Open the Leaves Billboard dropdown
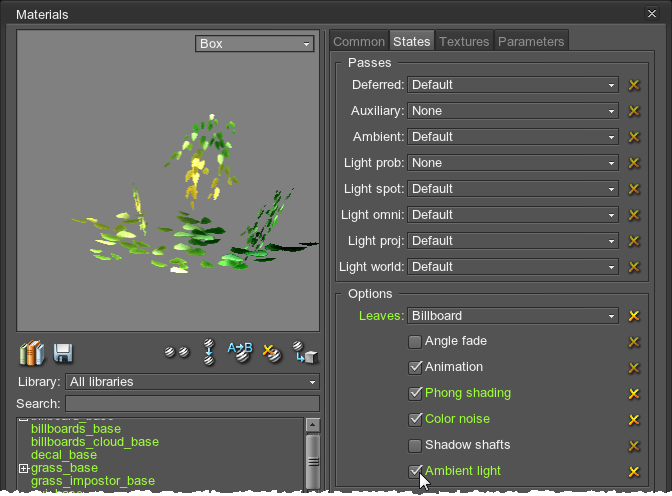 [513, 316]
